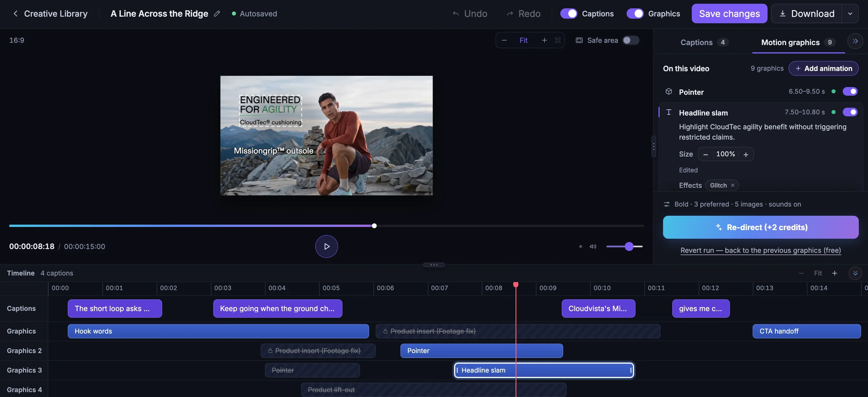
Task: Toggle Graphics switch off
Action: click(x=635, y=14)
